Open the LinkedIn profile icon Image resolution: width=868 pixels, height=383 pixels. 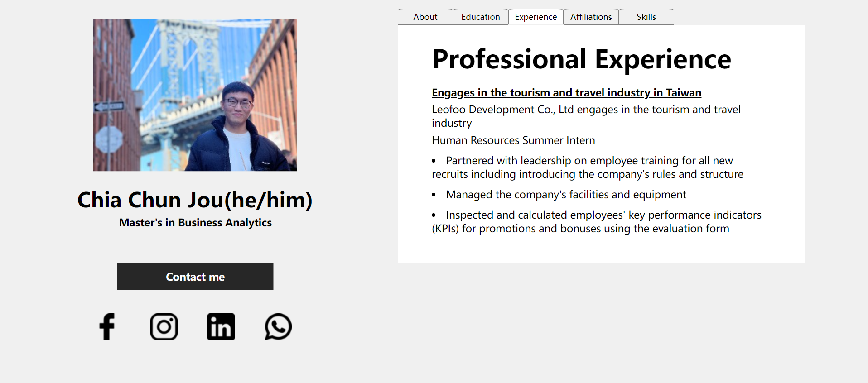[221, 326]
